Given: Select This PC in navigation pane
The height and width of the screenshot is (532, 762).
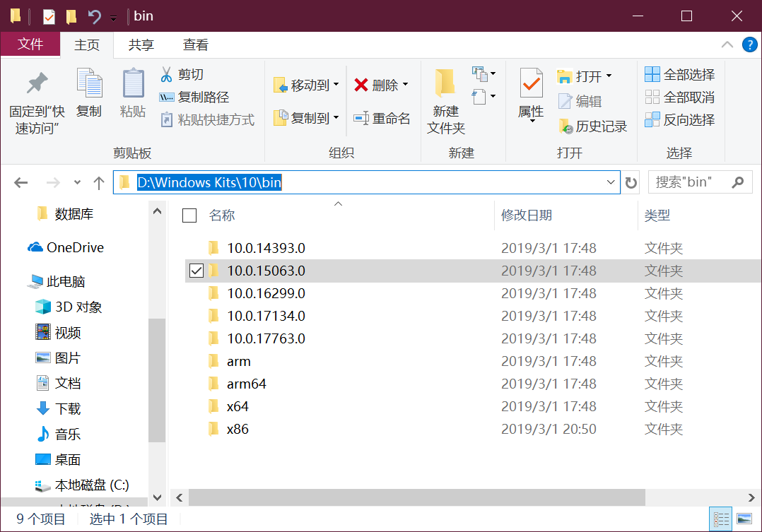Looking at the screenshot, I should click(x=57, y=282).
